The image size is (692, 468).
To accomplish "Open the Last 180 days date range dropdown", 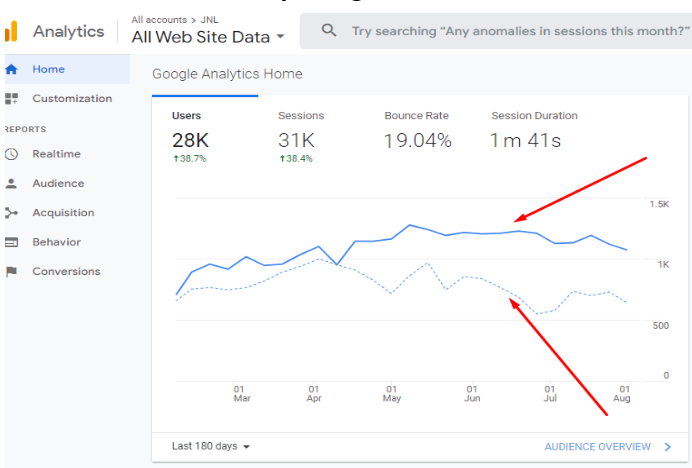I will (x=211, y=446).
